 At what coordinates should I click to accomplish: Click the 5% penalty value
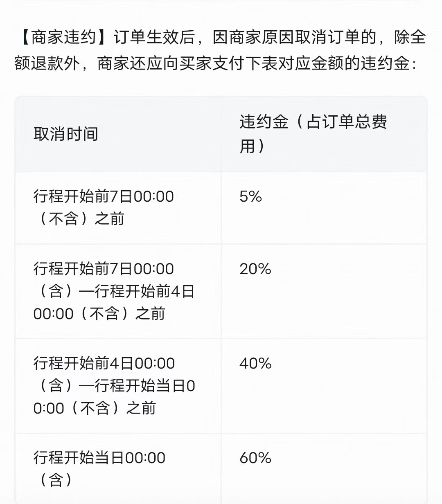coord(250,197)
